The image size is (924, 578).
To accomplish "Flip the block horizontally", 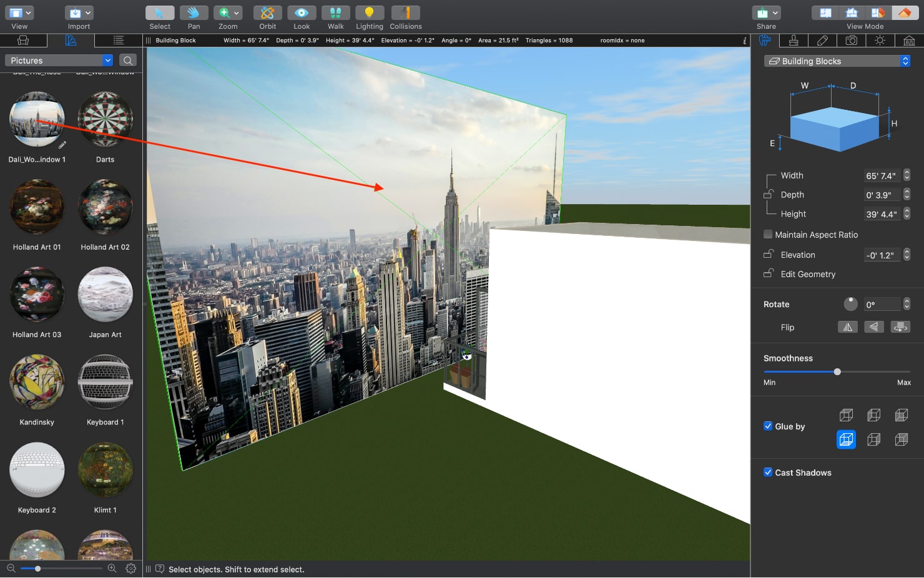I will point(847,326).
